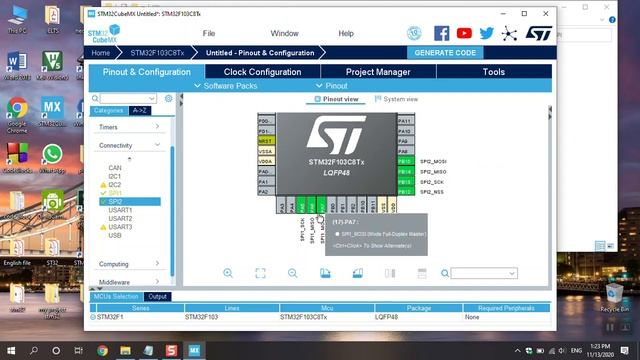Viewport: 640px width, 360px height.
Task: Open the Facebook link icon
Action: click(441, 33)
